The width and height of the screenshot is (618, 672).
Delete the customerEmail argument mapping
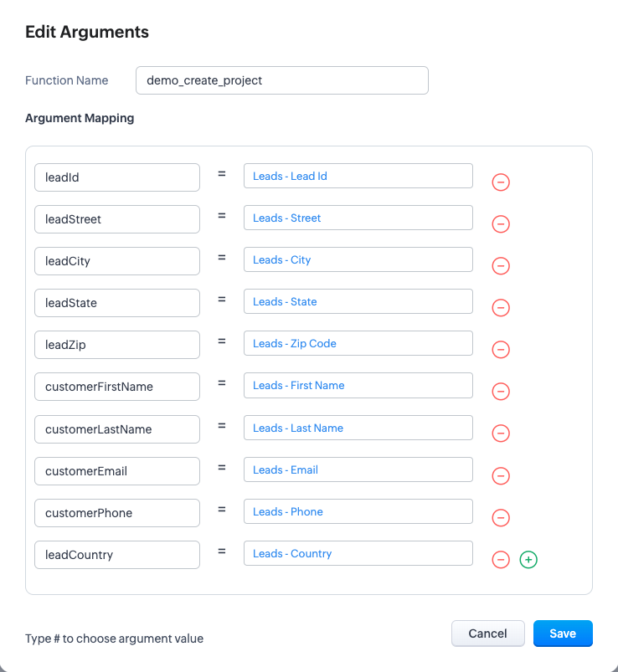pyautogui.click(x=501, y=475)
